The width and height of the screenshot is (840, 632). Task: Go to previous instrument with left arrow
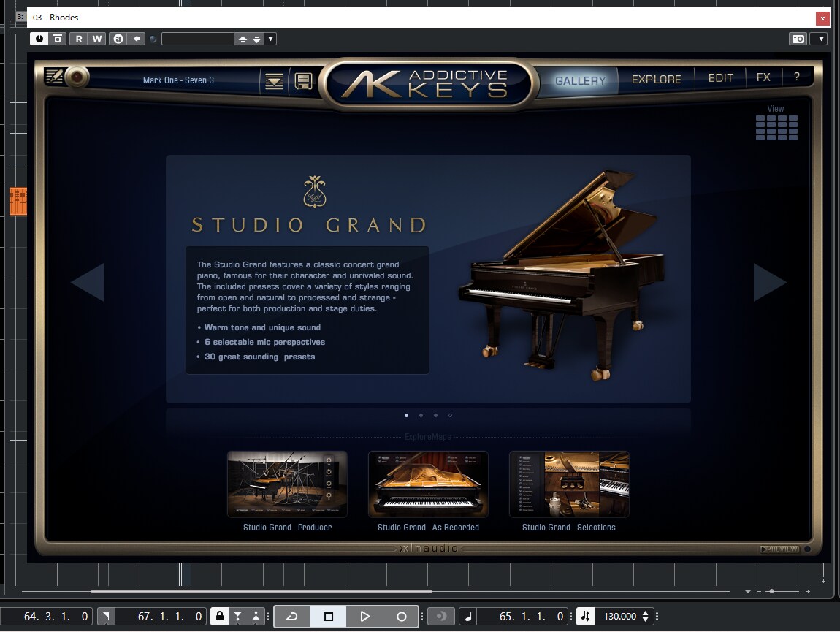tap(88, 282)
